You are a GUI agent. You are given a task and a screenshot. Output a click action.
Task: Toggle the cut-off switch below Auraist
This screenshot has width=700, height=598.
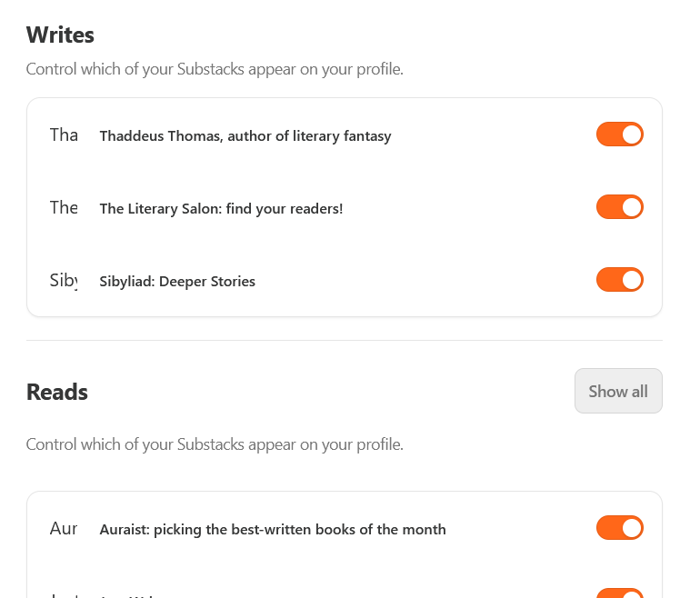pyautogui.click(x=620, y=594)
